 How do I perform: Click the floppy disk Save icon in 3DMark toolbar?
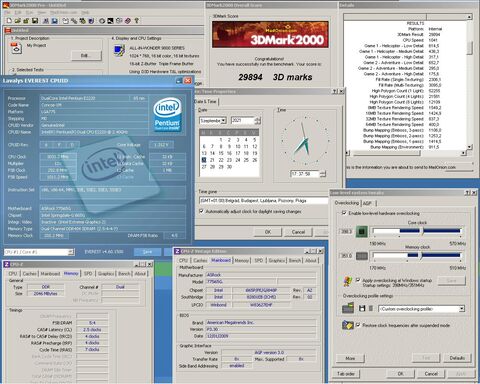coord(35,21)
